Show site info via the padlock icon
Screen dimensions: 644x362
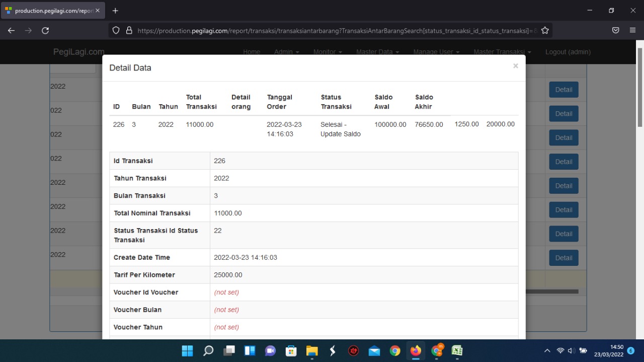point(129,31)
